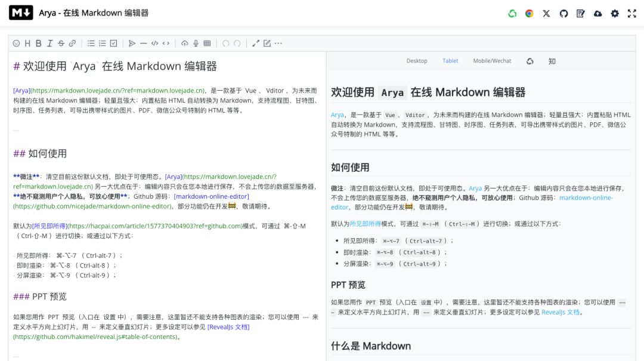Open the Arya link in preview intro
Image resolution: width=644 pixels, height=361 pixels.
pyautogui.click(x=337, y=115)
